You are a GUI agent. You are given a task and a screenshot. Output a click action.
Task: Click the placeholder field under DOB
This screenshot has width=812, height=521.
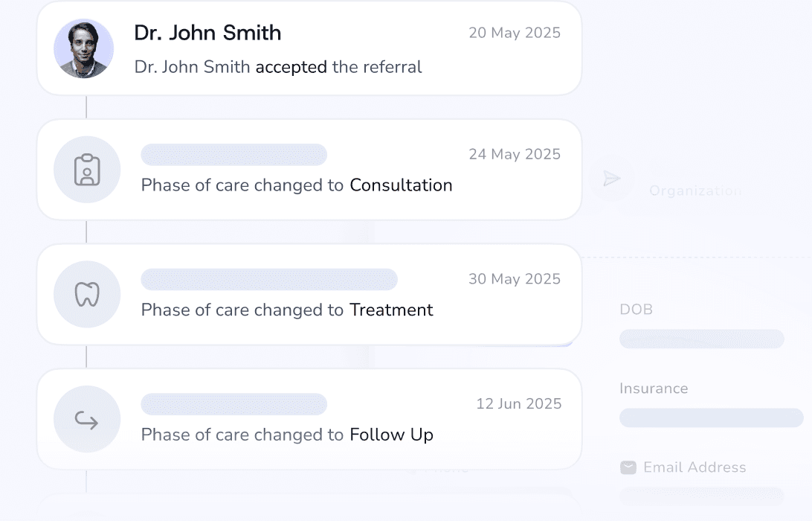click(x=701, y=339)
